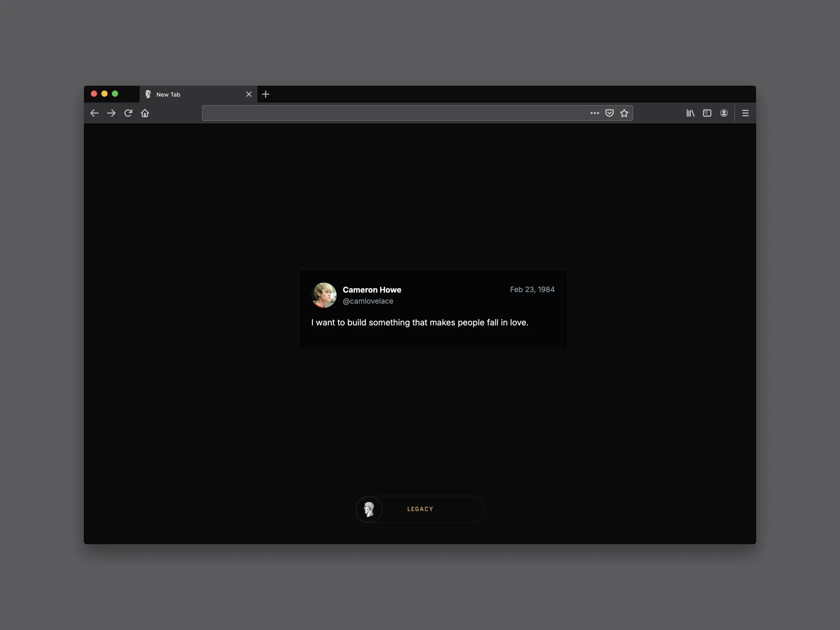
Task: Click the Feb 23, 1984 timestamp
Action: [x=532, y=289]
